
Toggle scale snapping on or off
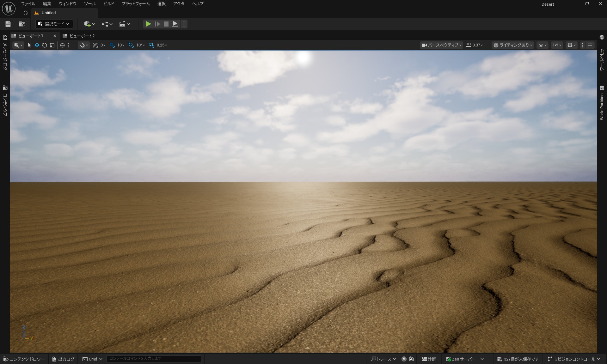[152, 45]
